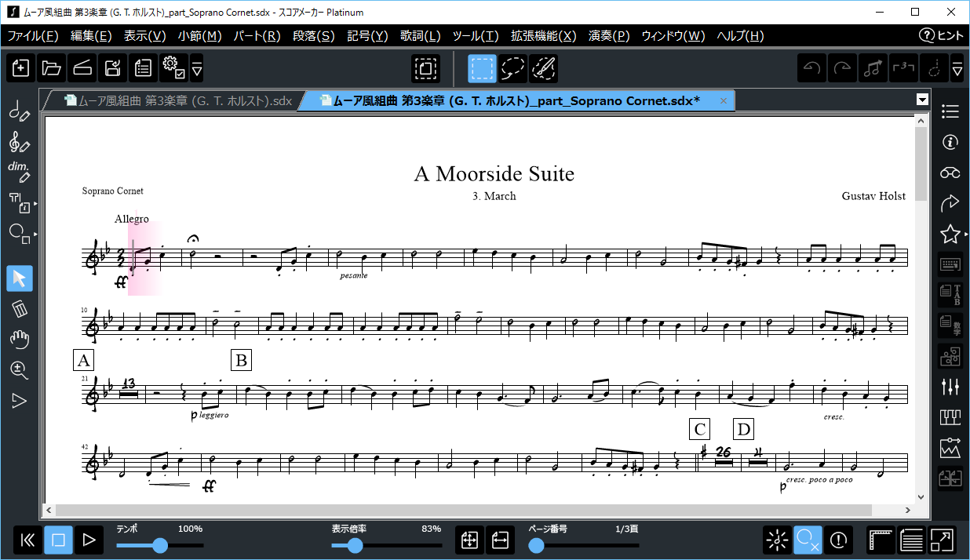Open the piano keyboard panel
This screenshot has height=560, width=970.
click(950, 418)
